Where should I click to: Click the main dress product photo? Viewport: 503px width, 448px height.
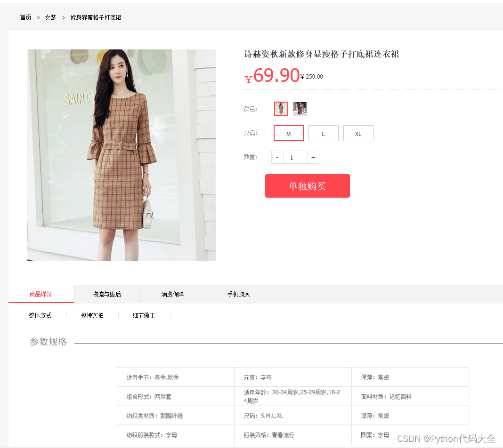coord(122,155)
